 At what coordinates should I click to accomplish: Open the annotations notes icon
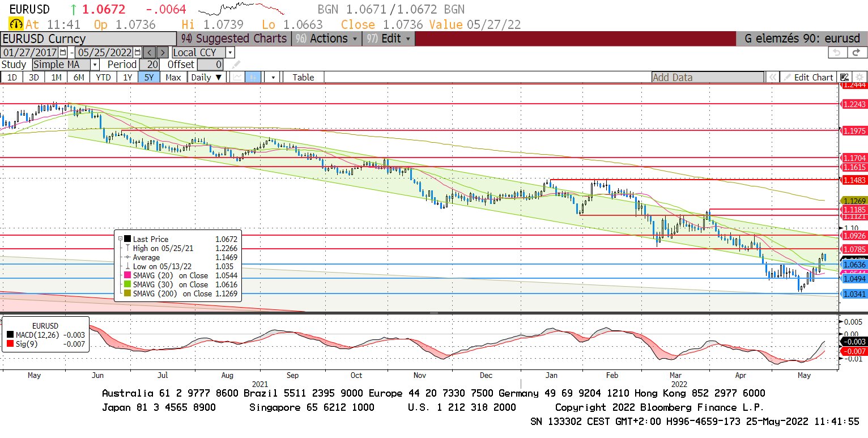click(844, 77)
